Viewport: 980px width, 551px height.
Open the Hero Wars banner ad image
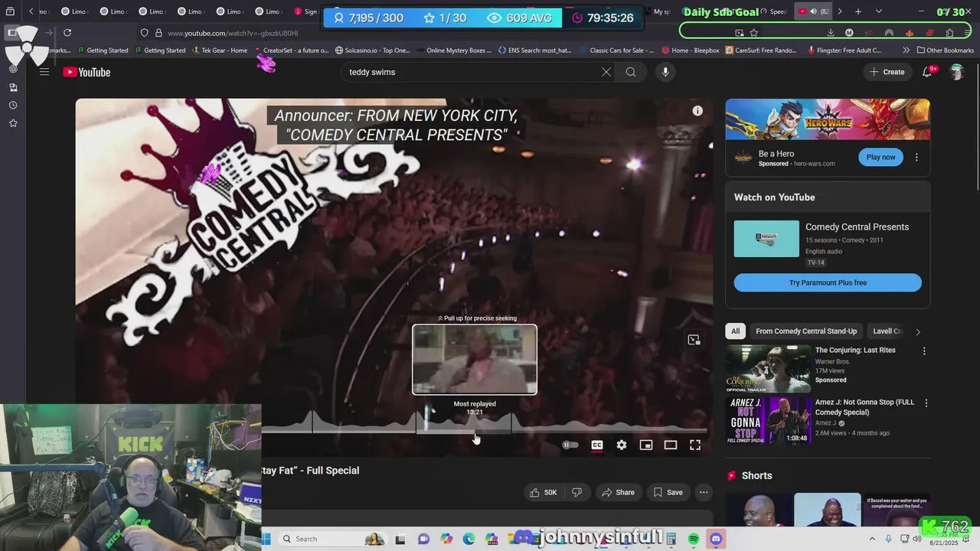[x=828, y=119]
